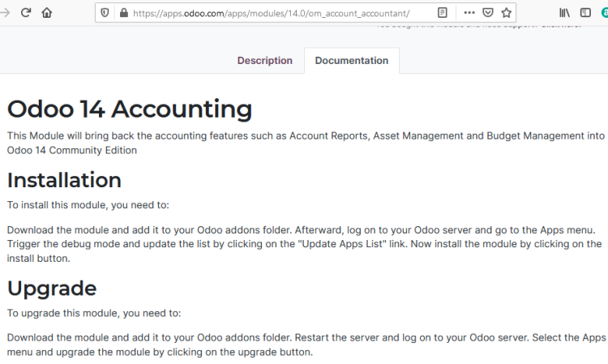
Task: Open page actions three-dot menu
Action: pos(469,13)
